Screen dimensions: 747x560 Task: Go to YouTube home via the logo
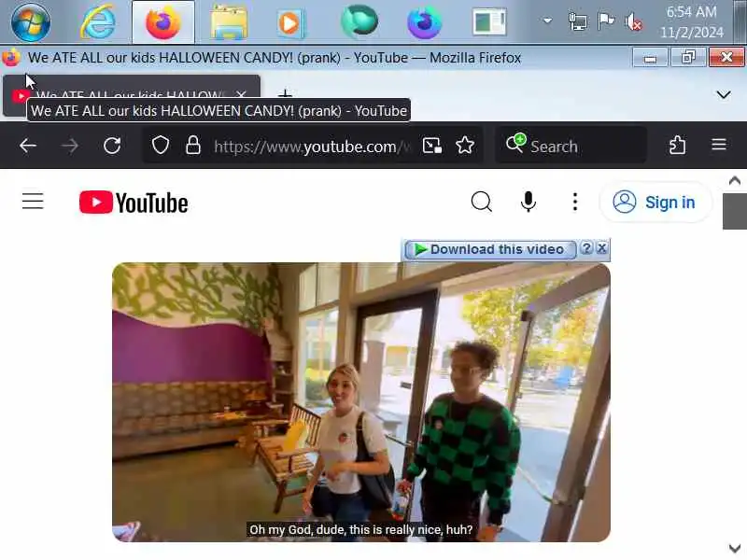pos(134,203)
